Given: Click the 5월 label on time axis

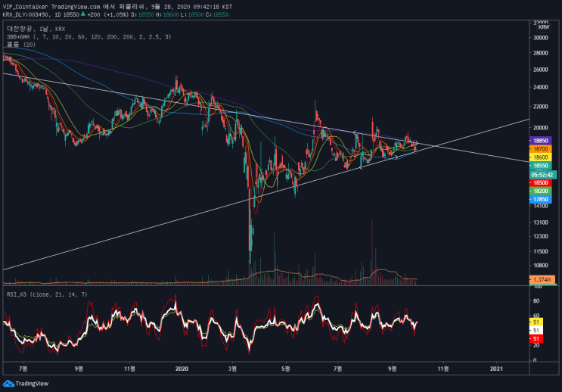Looking at the screenshot, I should (286, 369).
